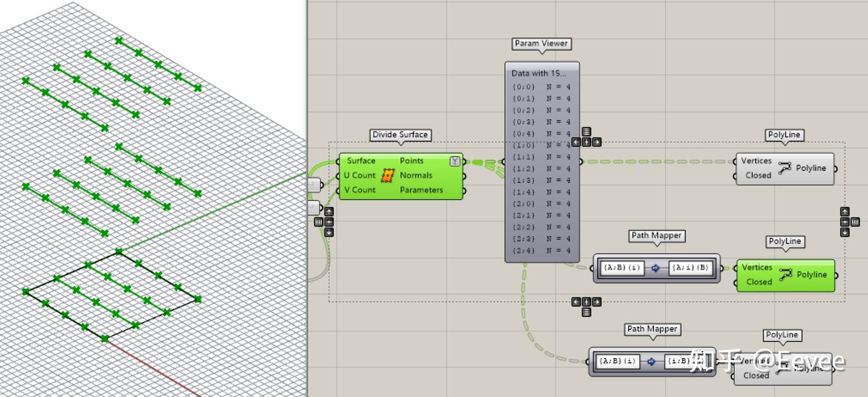Click the Surface input of Divide Surface
This screenshot has height=397, width=868.
[361, 161]
